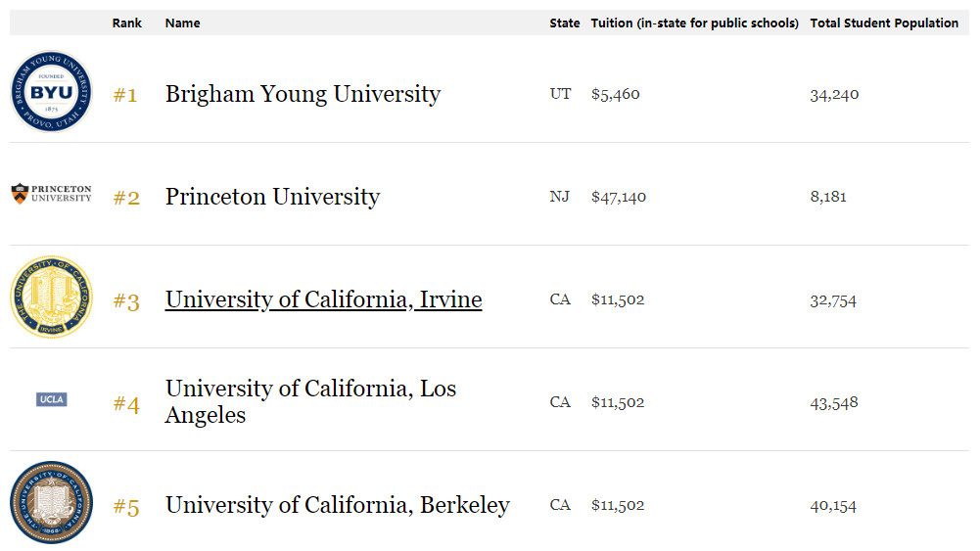Click the #1 rank number
The image size is (980, 551).
[125, 95]
